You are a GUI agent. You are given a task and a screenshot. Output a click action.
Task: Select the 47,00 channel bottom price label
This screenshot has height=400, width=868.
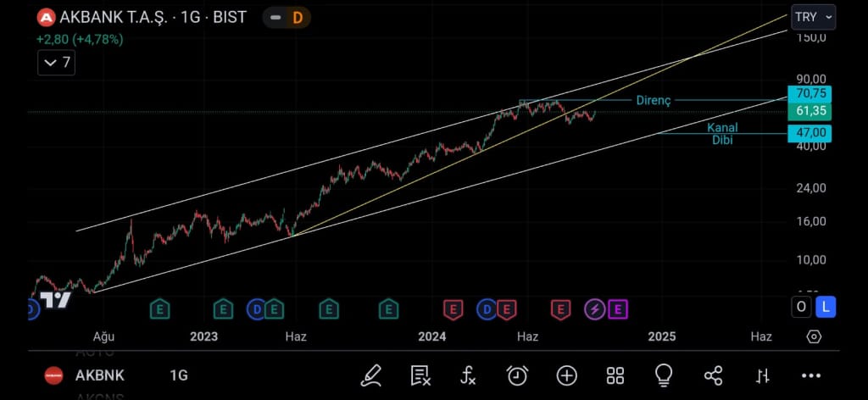point(811,133)
